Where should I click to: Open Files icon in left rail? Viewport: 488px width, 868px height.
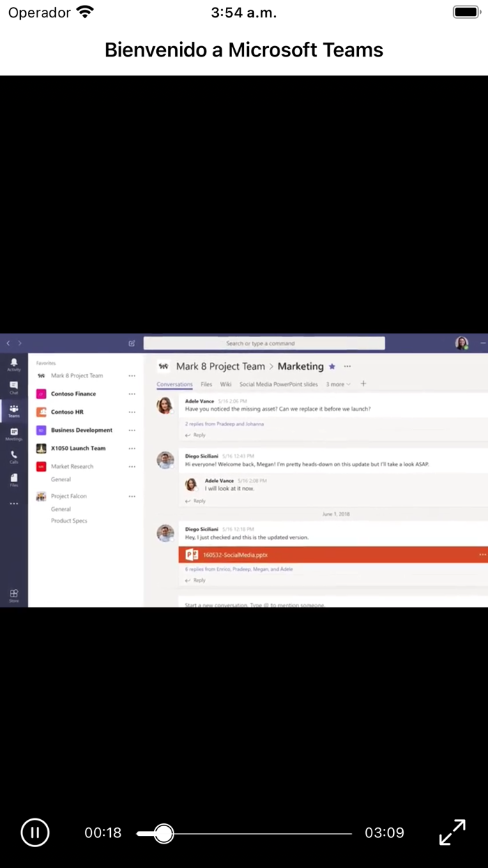pos(14,480)
